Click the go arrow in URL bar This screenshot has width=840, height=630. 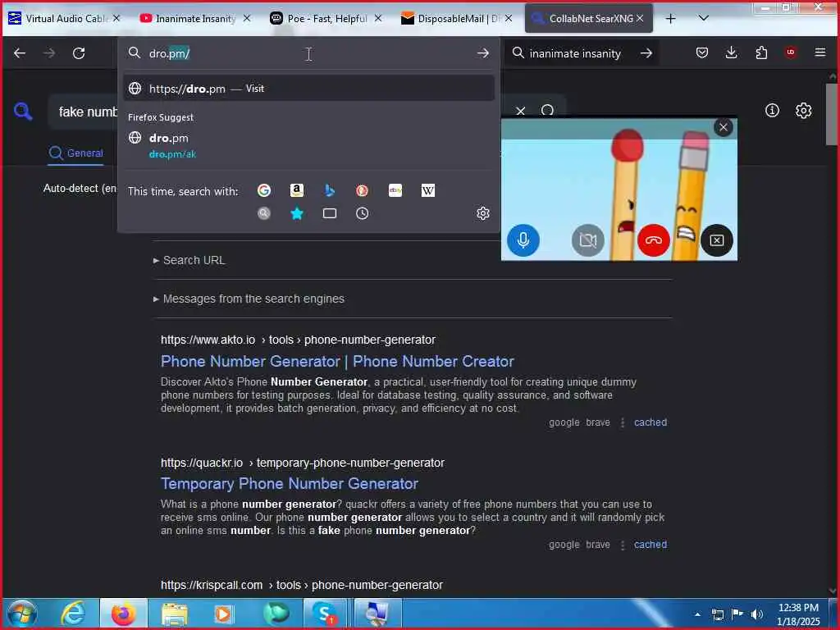pos(482,53)
